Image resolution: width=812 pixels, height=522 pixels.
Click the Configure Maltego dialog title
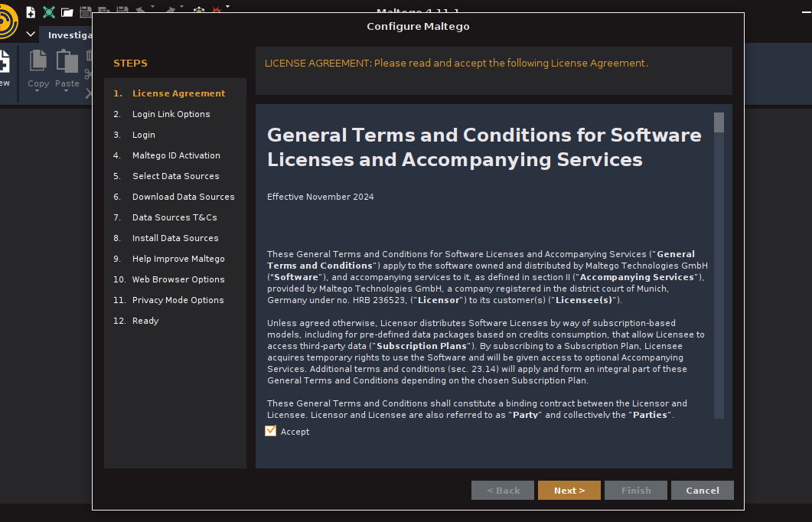point(418,27)
